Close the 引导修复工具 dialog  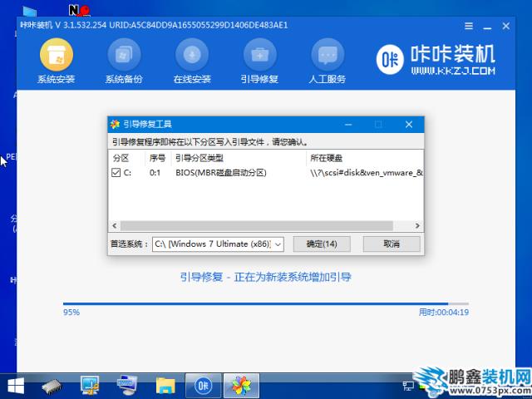409,125
